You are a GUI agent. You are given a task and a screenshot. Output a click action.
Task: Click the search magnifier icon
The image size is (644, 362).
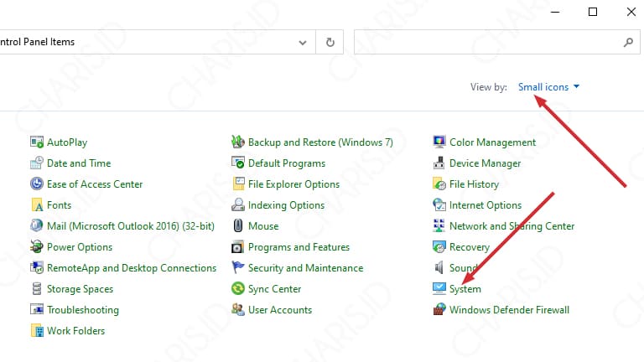(x=628, y=42)
